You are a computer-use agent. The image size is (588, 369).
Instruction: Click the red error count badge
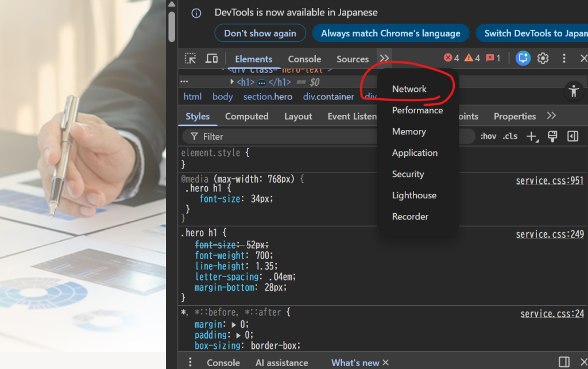[x=451, y=58]
